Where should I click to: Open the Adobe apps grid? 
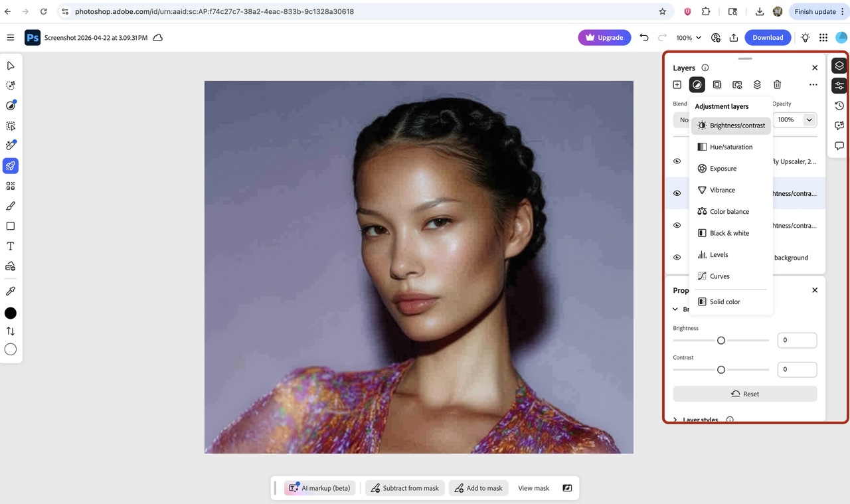(823, 38)
